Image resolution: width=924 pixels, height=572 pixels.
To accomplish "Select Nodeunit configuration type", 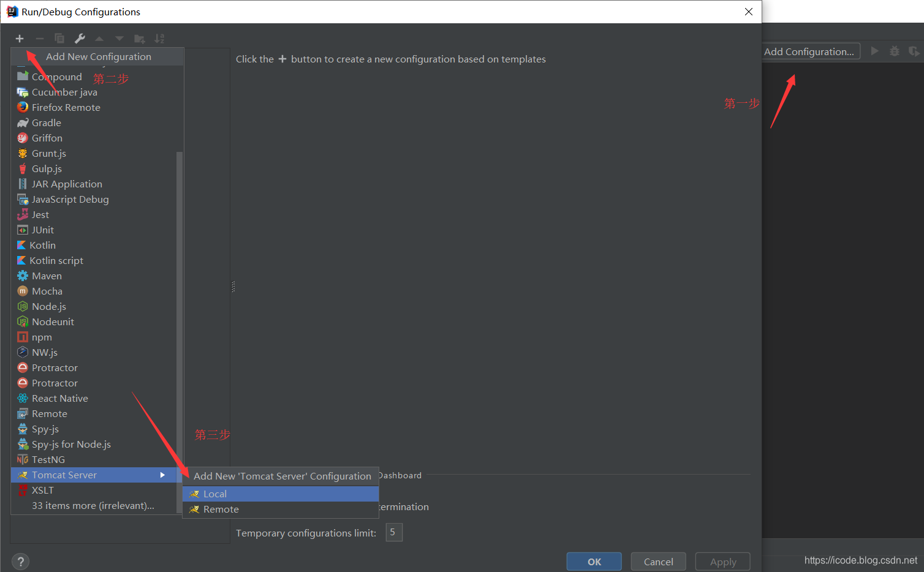I will pyautogui.click(x=93, y=322).
